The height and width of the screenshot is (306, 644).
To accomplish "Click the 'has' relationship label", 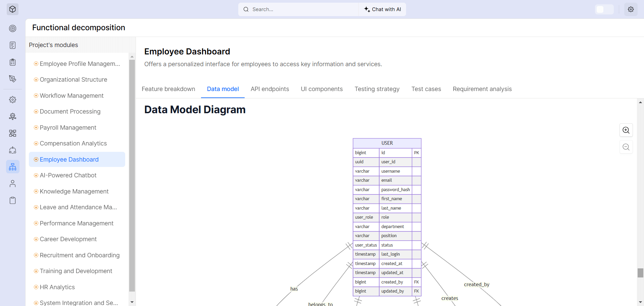I will coord(294,289).
